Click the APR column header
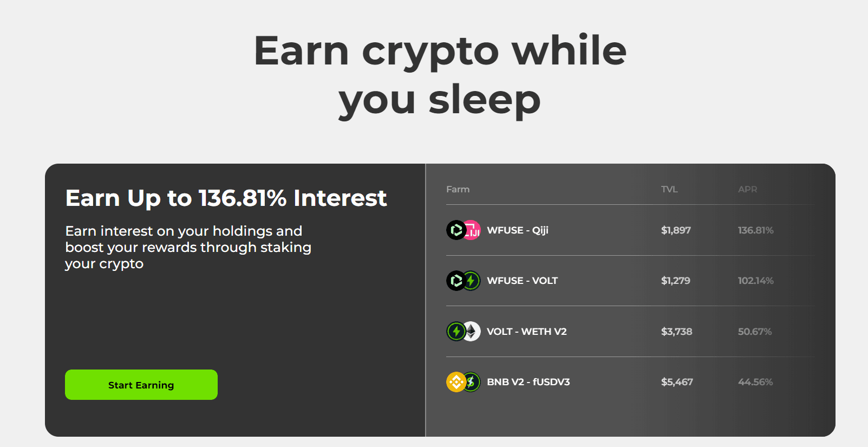The width and height of the screenshot is (868, 447). (x=747, y=189)
